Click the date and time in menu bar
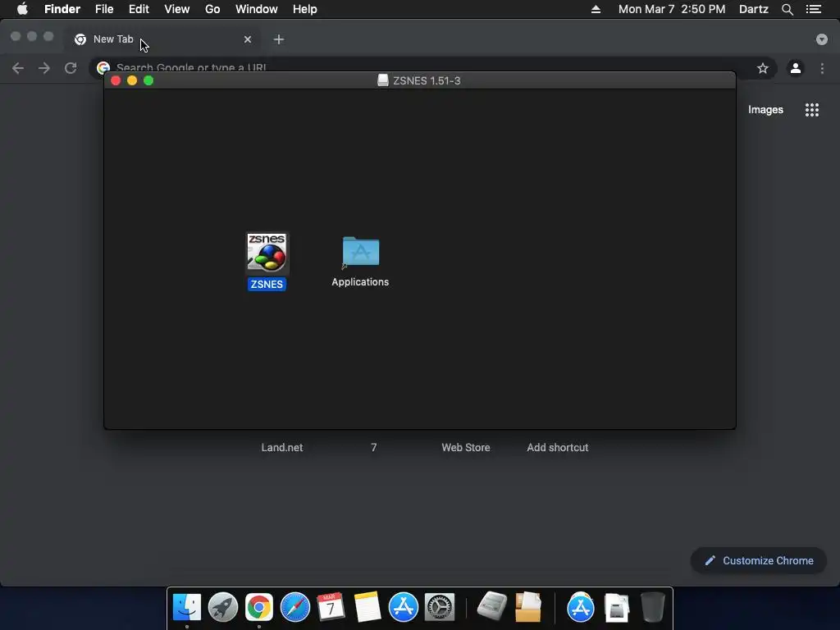This screenshot has width=840, height=630. point(672,9)
